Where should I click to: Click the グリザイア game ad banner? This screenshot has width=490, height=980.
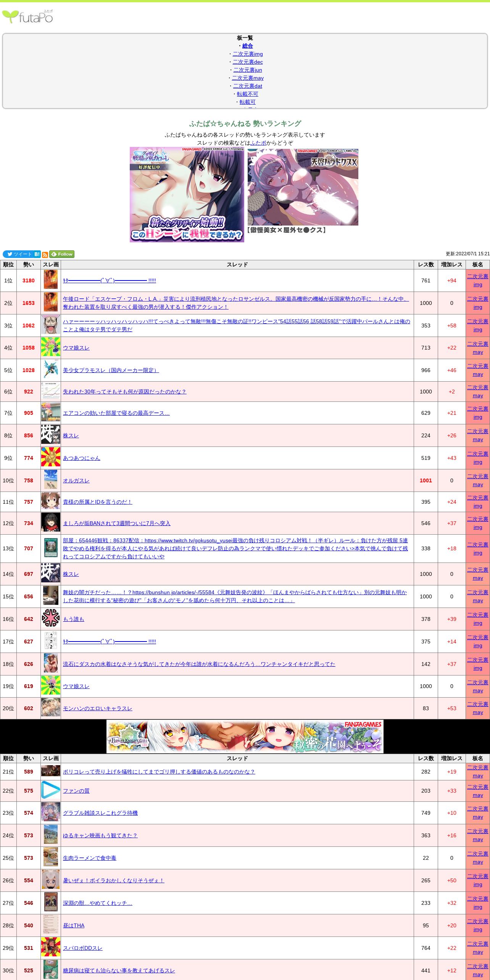(187, 195)
